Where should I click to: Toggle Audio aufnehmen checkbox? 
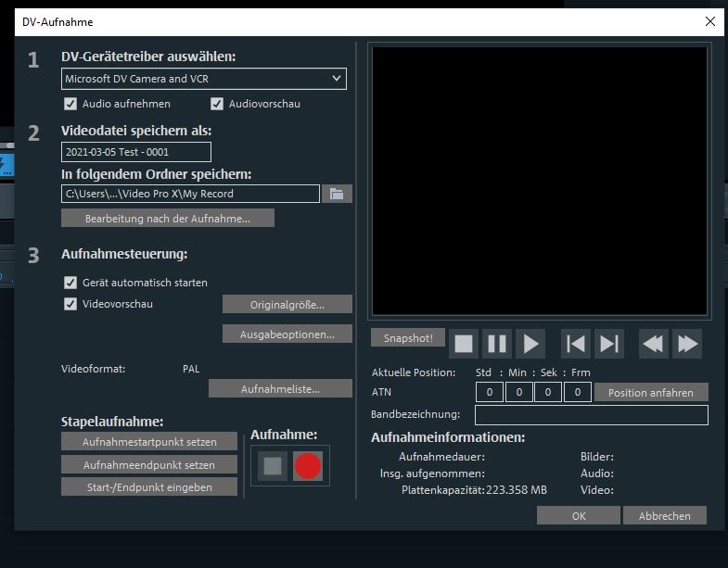70,104
